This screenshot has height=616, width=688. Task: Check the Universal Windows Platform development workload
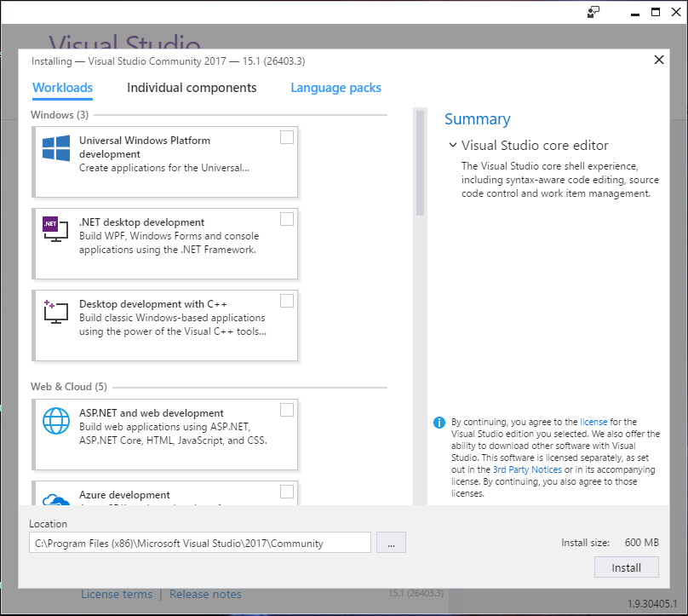pyautogui.click(x=287, y=137)
